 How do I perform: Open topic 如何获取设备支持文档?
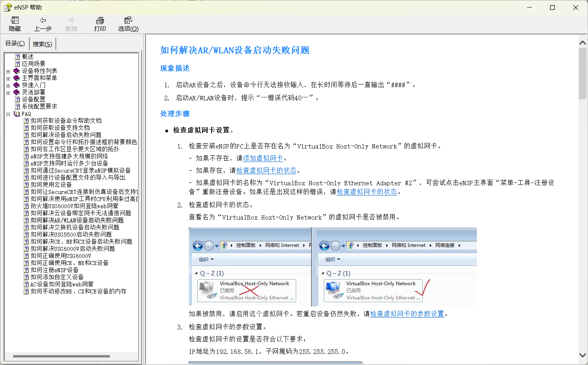60,128
